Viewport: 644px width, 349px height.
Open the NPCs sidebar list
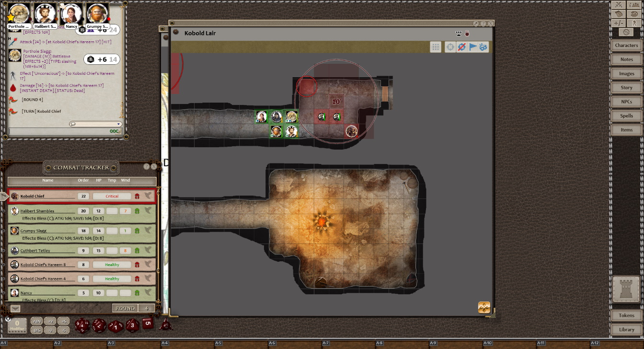pos(626,102)
